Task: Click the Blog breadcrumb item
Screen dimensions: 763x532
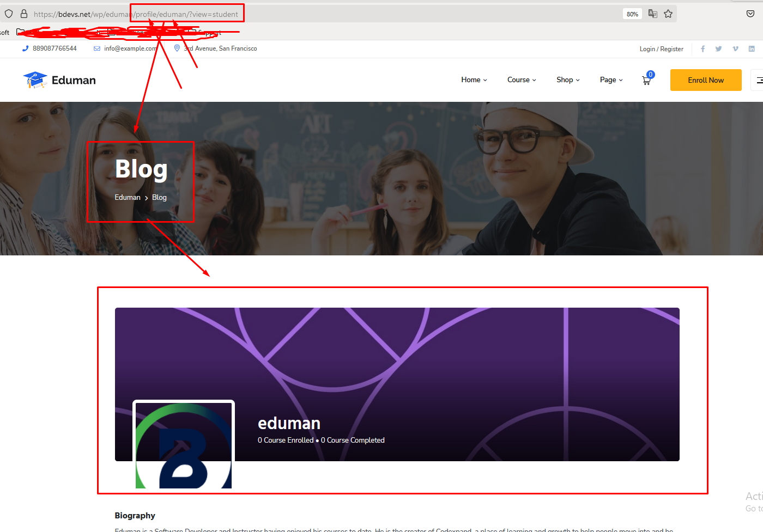Action: pyautogui.click(x=159, y=198)
